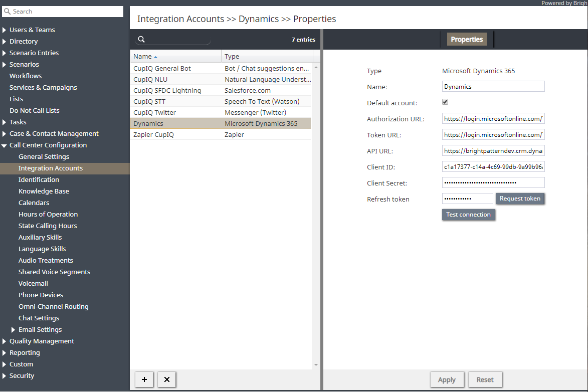Select the CupIQ Twitter row
The width and height of the screenshot is (588, 392).
[221, 112]
